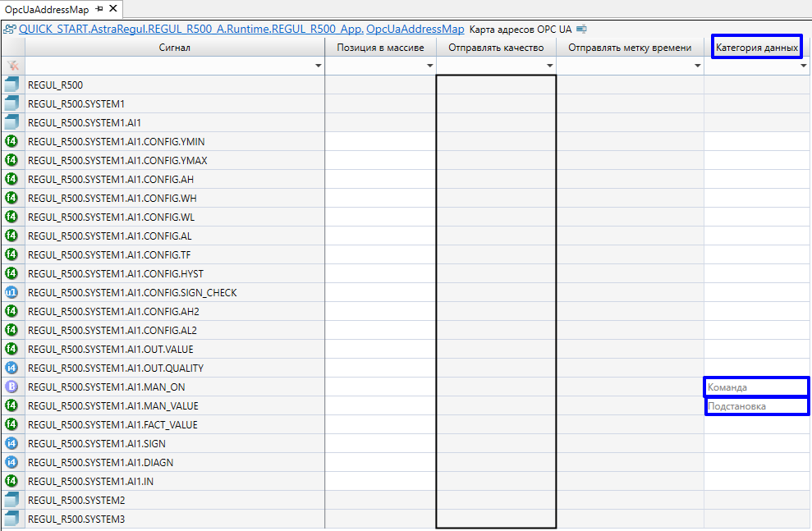This screenshot has width=812, height=531.
Task: Close the OpcUaAddressMap tab
Action: [113, 9]
